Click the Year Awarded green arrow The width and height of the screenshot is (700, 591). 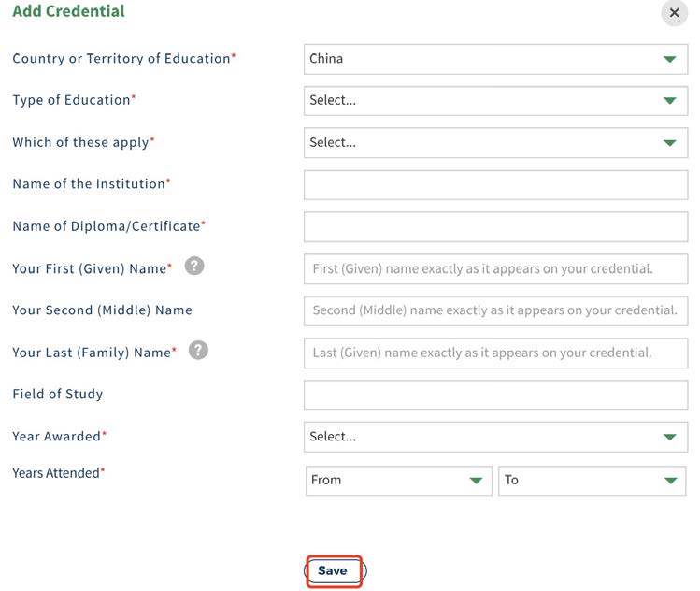coord(670,437)
